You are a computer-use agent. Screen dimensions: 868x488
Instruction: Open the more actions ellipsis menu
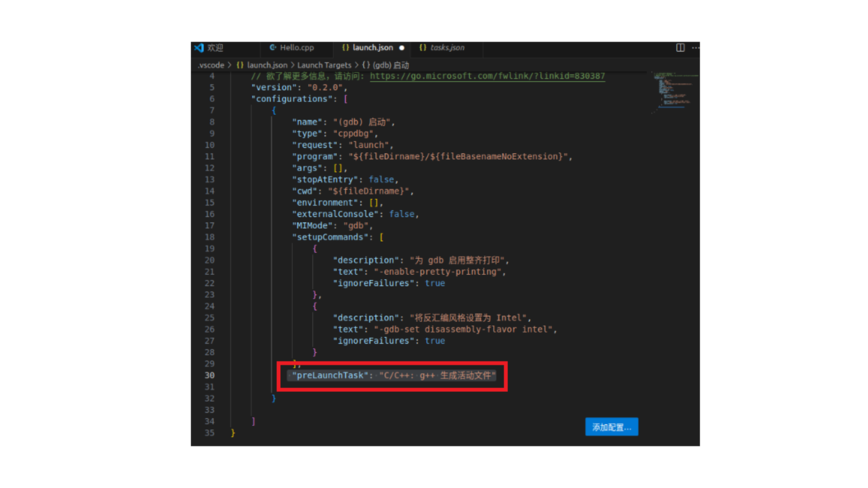click(695, 47)
